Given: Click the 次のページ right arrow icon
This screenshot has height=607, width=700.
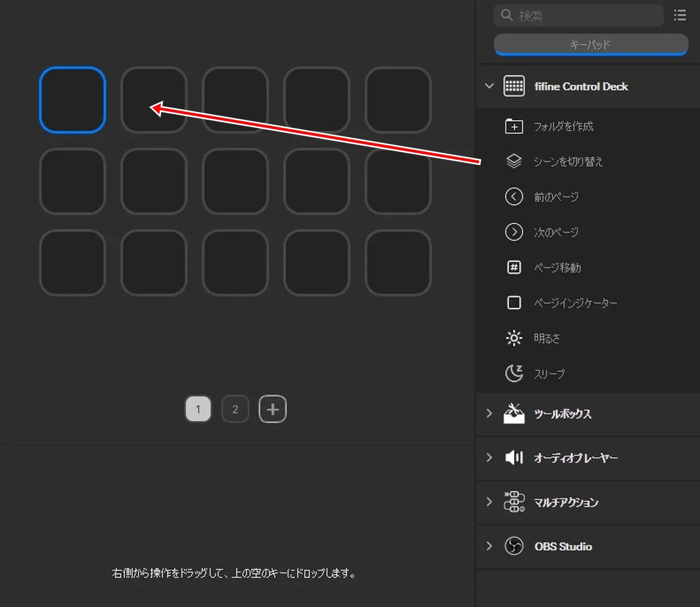Looking at the screenshot, I should (514, 232).
